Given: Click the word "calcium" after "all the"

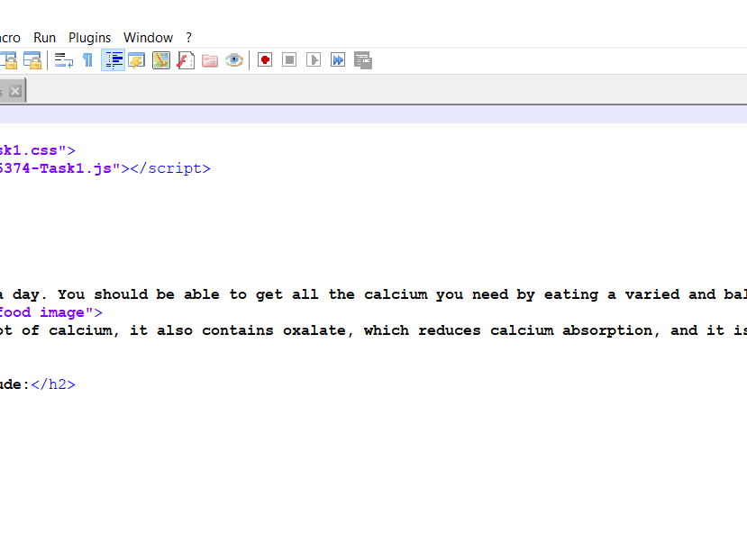Looking at the screenshot, I should click(x=396, y=294).
